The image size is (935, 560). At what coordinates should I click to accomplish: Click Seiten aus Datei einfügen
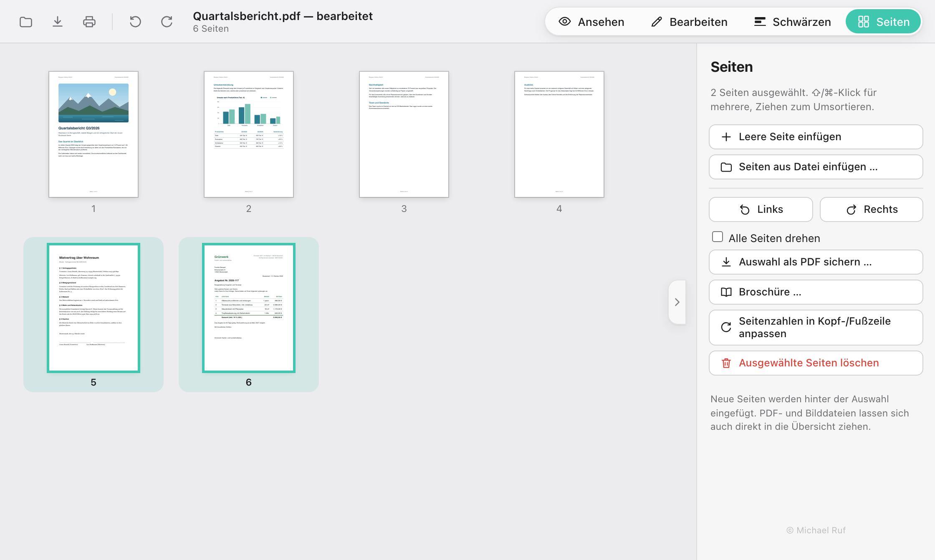(816, 167)
